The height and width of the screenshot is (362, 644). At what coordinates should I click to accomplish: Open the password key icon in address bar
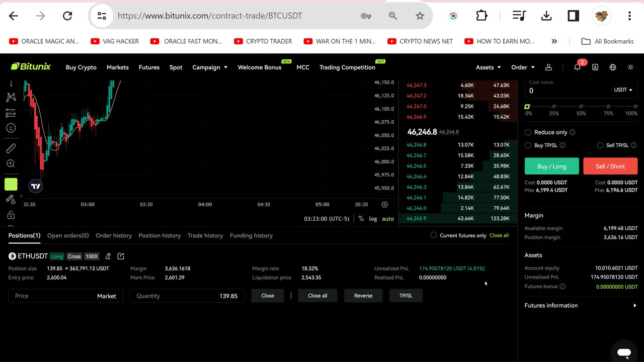(x=366, y=16)
